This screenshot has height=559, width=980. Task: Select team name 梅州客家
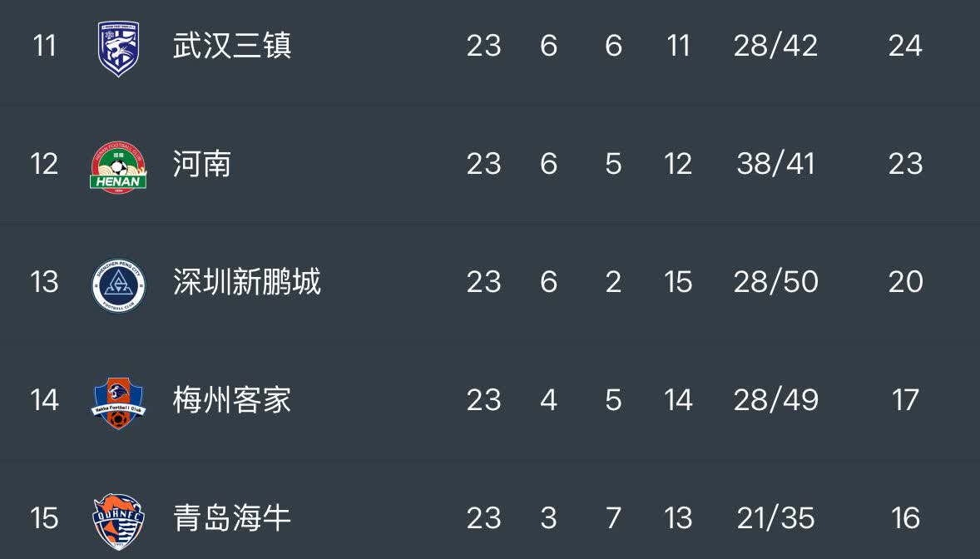coord(231,400)
